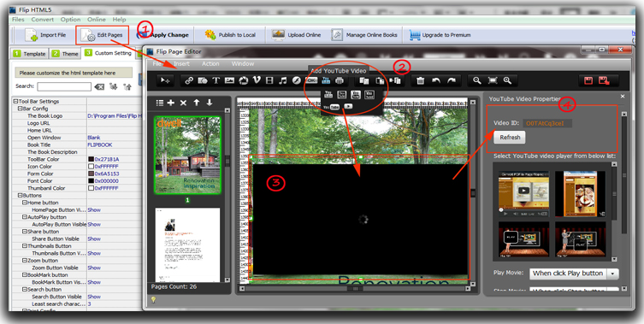Open the Online menu

click(97, 20)
